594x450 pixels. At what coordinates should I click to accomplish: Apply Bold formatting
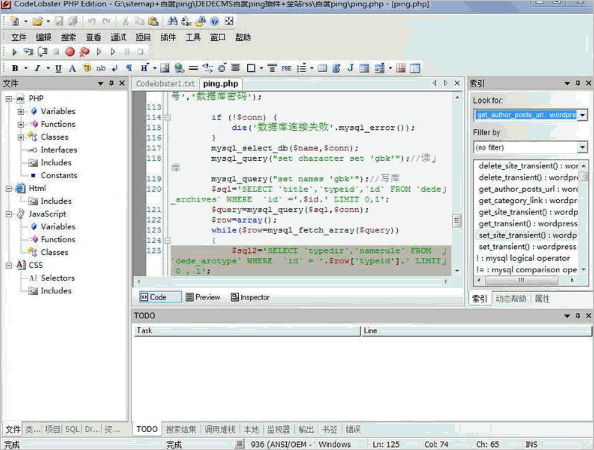point(15,68)
